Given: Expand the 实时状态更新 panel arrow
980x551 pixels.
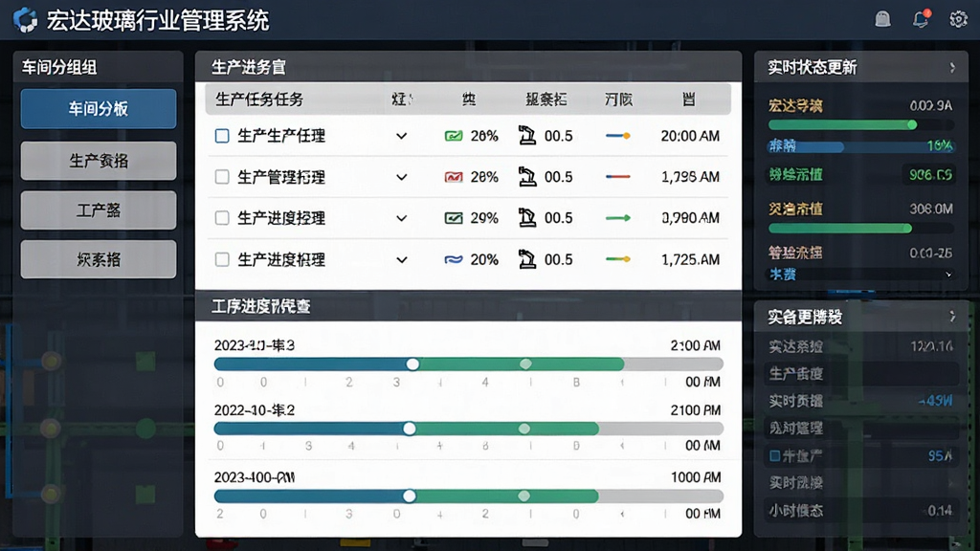Looking at the screenshot, I should (x=952, y=67).
